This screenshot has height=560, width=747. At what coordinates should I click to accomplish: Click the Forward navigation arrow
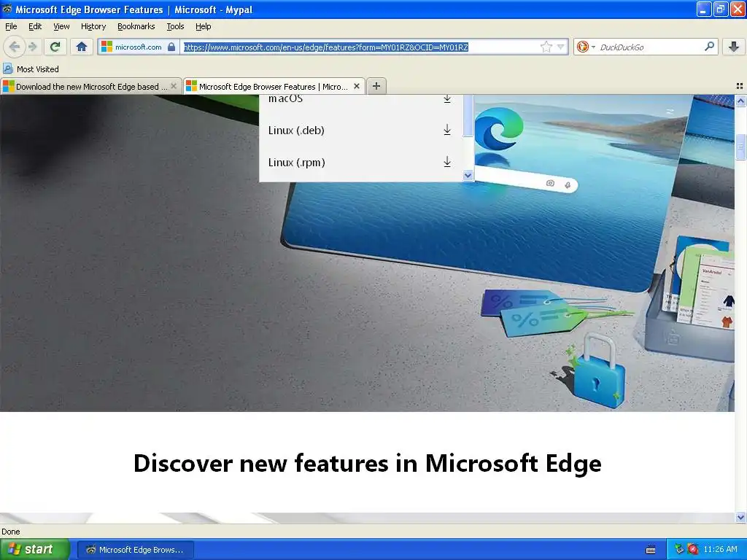(32, 47)
